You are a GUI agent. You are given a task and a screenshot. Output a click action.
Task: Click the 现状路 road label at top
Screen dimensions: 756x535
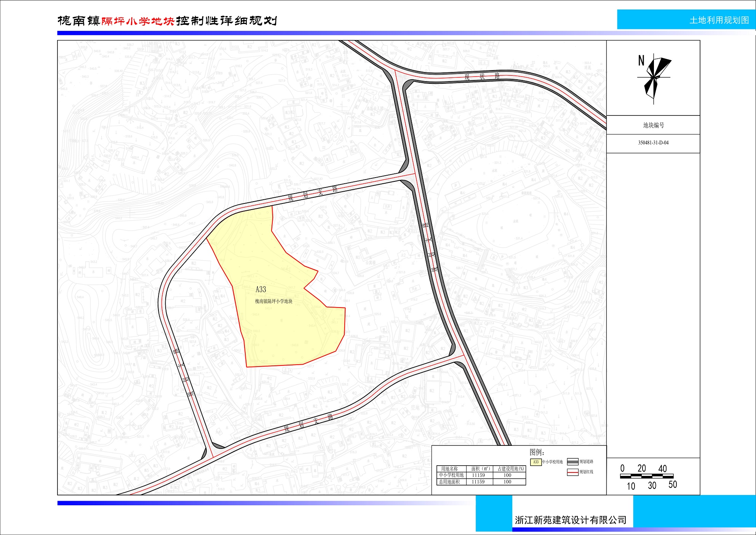pyautogui.click(x=482, y=77)
